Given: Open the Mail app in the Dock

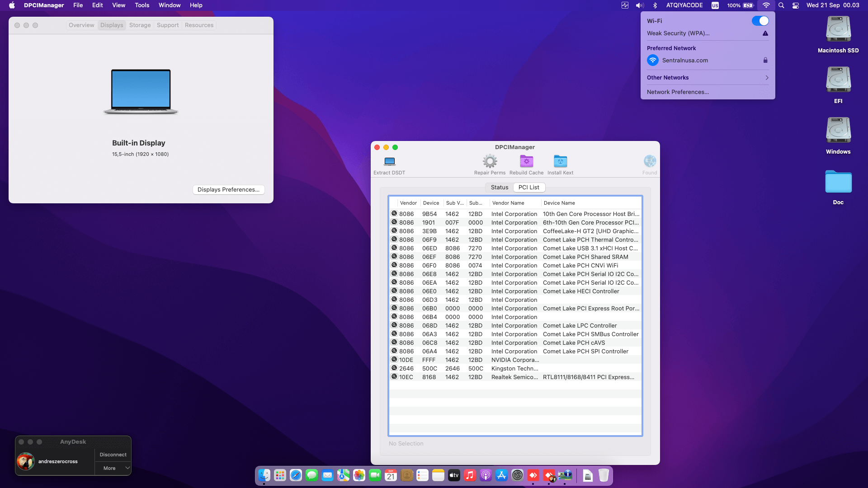Looking at the screenshot, I should (x=327, y=475).
